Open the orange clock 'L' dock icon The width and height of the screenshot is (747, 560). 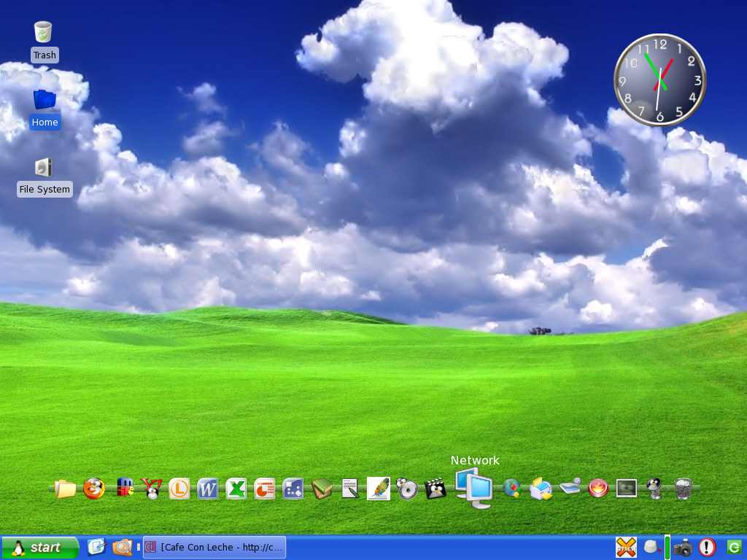point(179,489)
